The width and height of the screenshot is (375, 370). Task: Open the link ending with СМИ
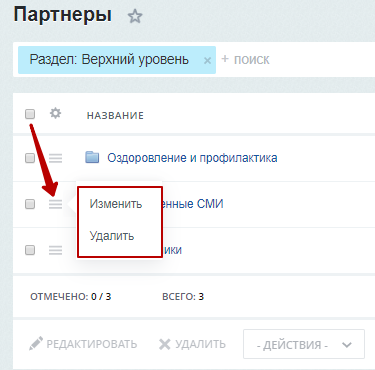193,204
